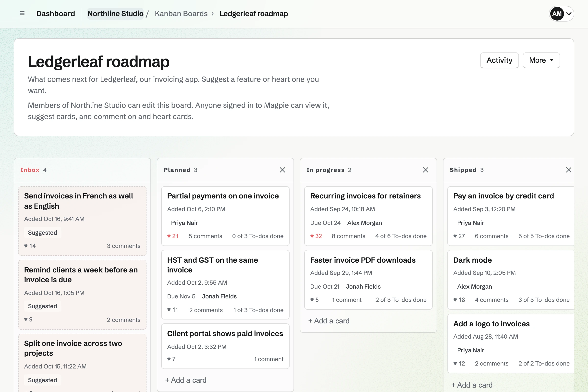Click 4 of 6 To-dos done
This screenshot has width=588, height=392.
pyautogui.click(x=401, y=236)
